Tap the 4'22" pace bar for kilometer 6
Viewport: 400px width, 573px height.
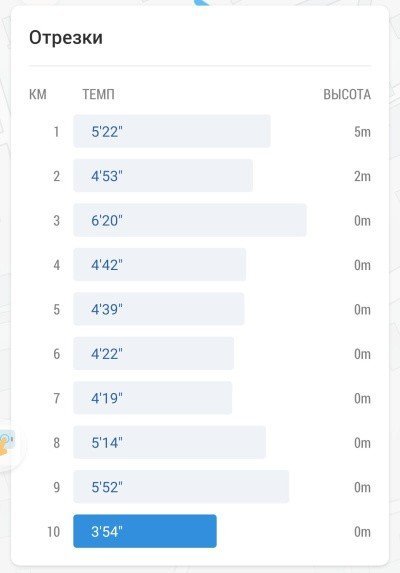(153, 353)
